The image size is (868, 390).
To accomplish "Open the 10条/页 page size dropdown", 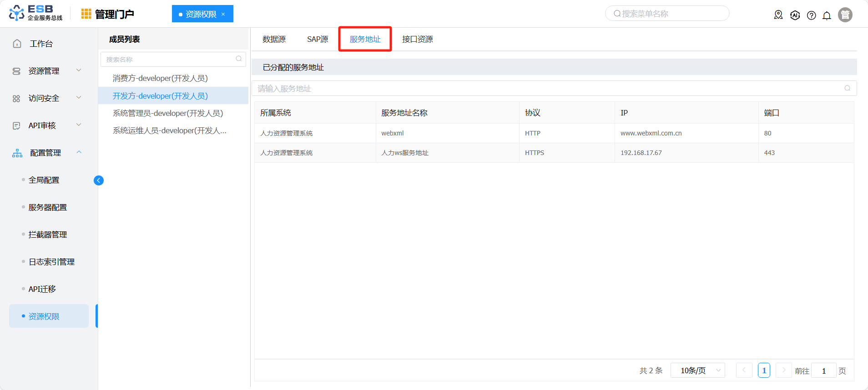I will (x=697, y=370).
